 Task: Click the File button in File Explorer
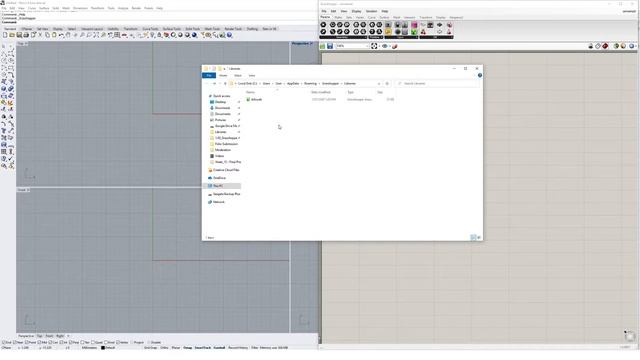point(209,76)
